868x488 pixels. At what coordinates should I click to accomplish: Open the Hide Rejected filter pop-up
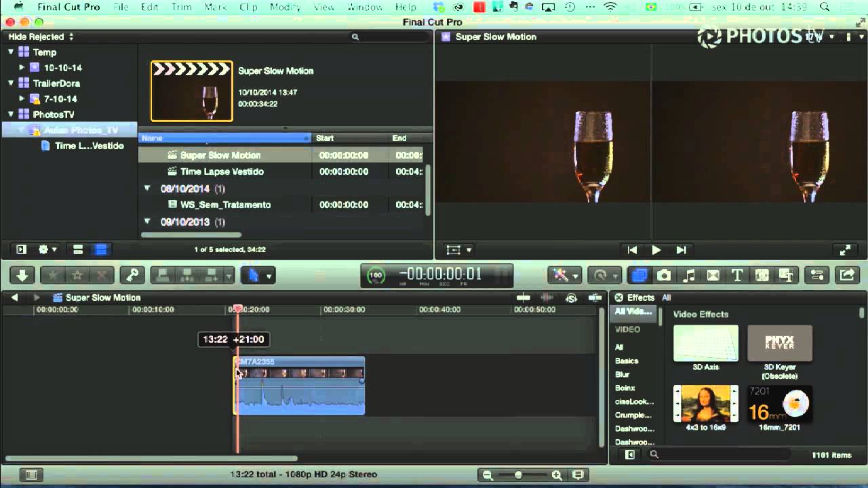41,37
